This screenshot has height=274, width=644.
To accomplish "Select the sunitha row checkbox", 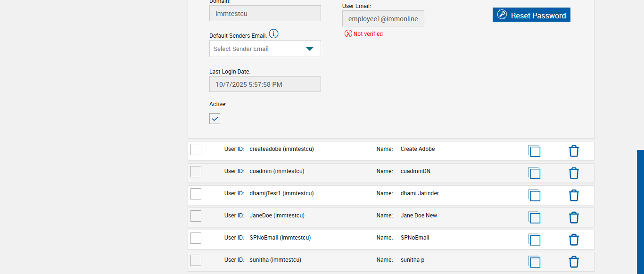I will [196, 260].
